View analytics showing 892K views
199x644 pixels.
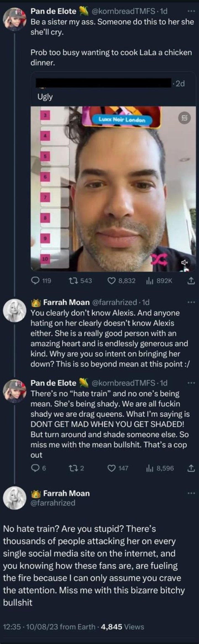coord(149,281)
